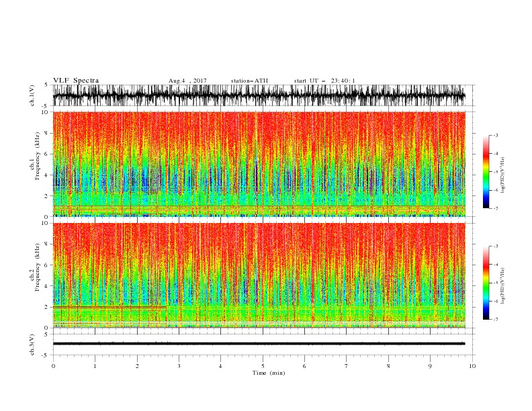Click the 'VLF Spectra' title text
Viewport: 532px width, 411px height.
click(76, 81)
